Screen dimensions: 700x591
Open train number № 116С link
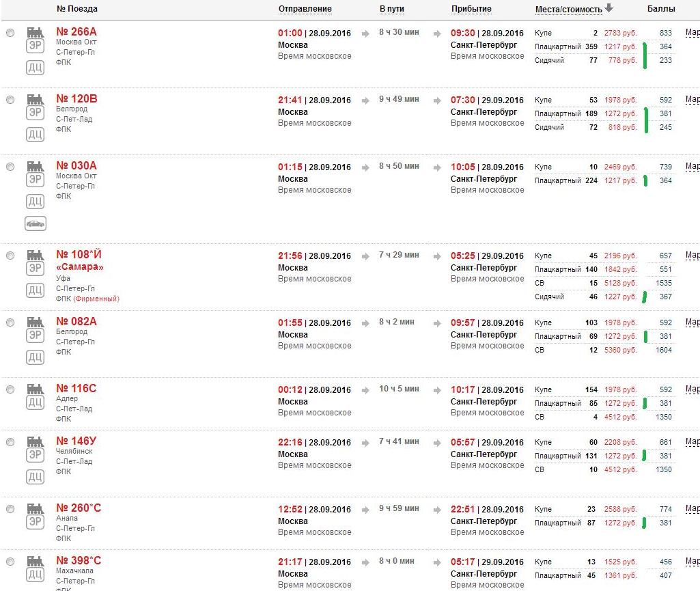tap(76, 389)
